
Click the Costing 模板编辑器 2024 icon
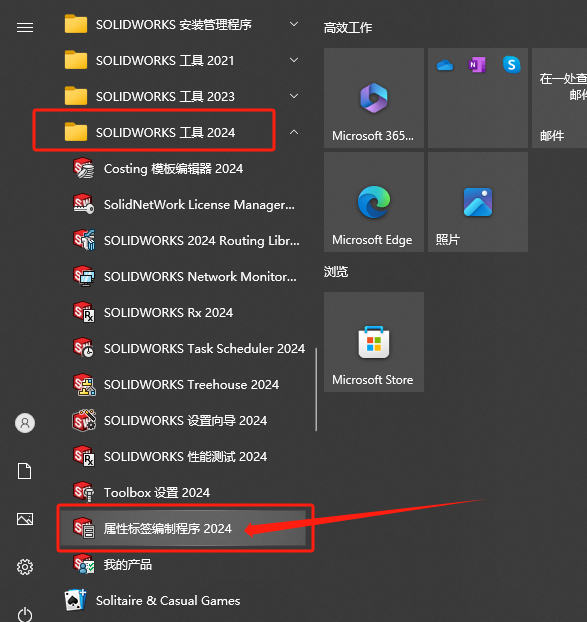pyautogui.click(x=84, y=169)
